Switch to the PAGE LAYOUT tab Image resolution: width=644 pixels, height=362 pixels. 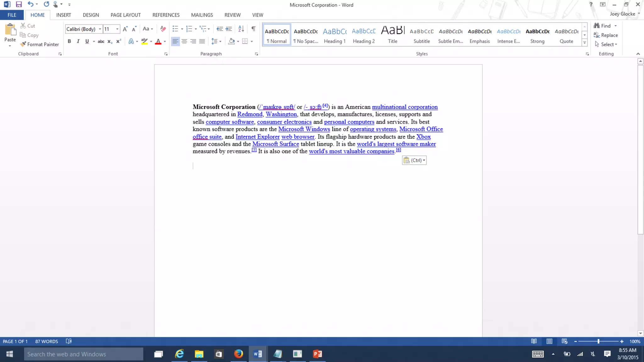pos(125,15)
